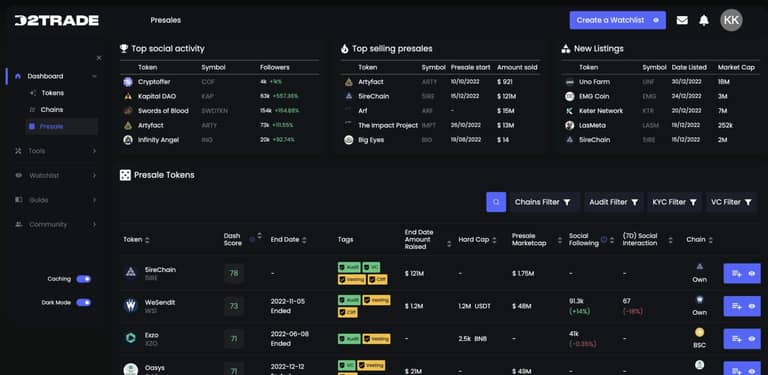
Task: Expand the Community menu chevron
Action: (95, 224)
